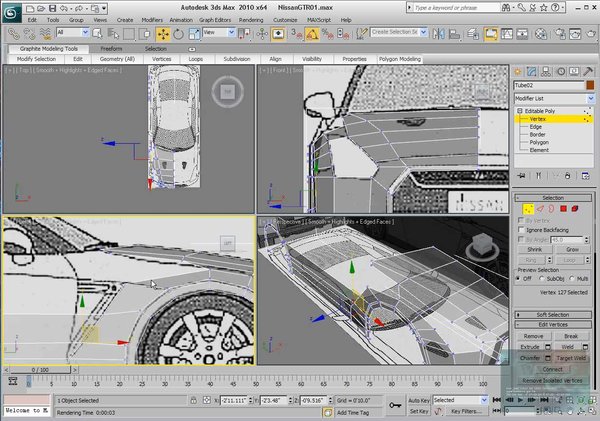Activate the Rotate tool in toolbar
600x421 pixels.
178,34
